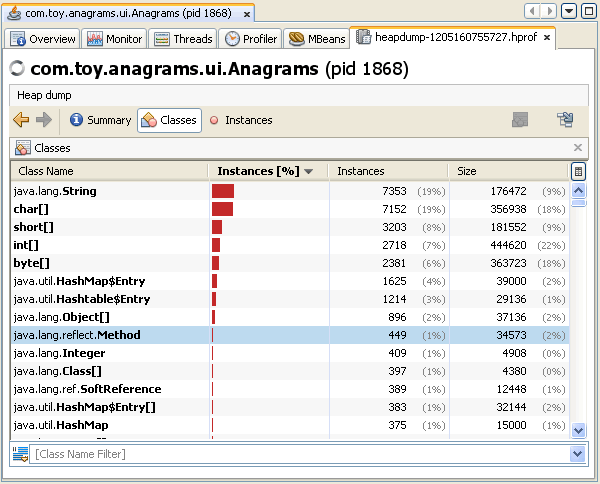This screenshot has height=484, width=600.
Task: Switch to the Threads tab
Action: pyautogui.click(x=184, y=39)
